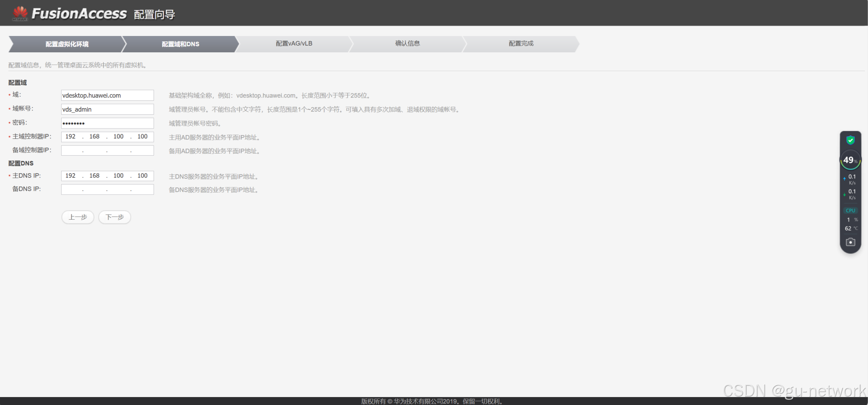868x405 pixels.
Task: Click hint text starting 域管理员帐号。不能包含中文字符
Action: [315, 110]
